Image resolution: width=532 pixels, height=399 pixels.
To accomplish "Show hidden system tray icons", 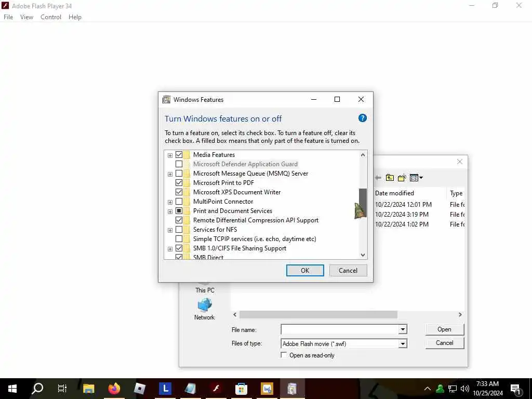I will point(428,389).
